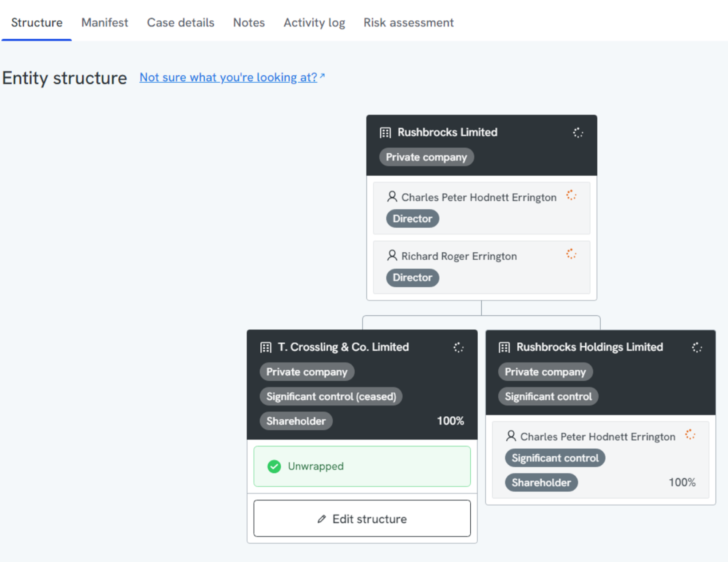Click the spinner icon on Rushbrocks Limited header
Image resolution: width=728 pixels, height=562 pixels.
[578, 133]
